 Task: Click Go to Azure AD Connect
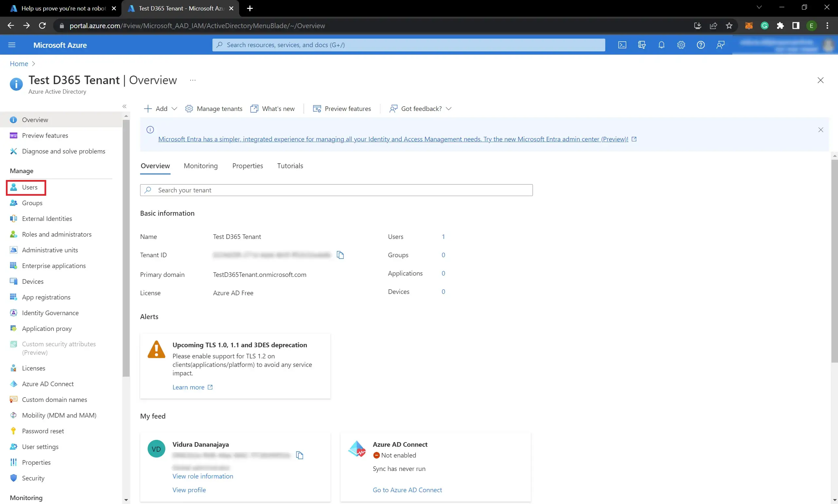point(407,490)
